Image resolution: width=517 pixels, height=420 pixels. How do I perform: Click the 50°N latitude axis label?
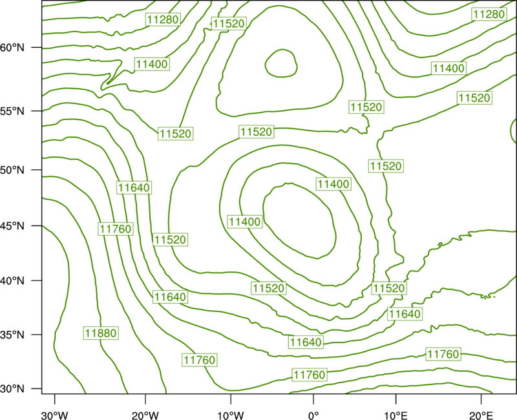point(12,170)
